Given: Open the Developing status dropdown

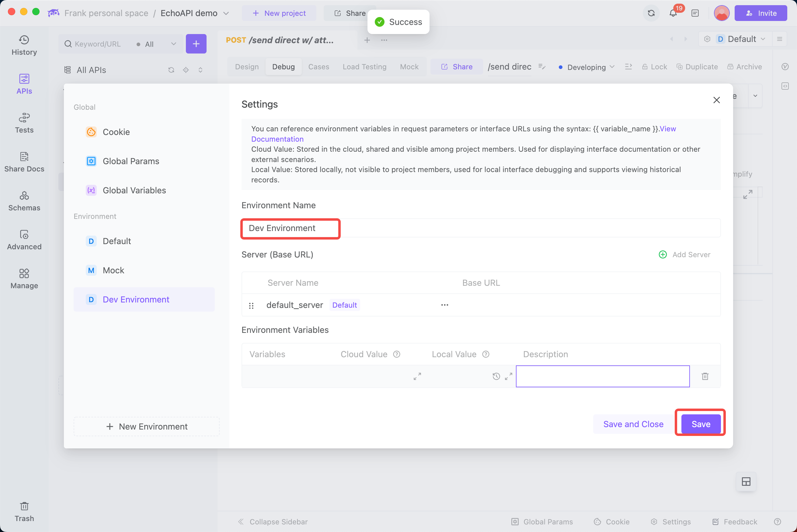Looking at the screenshot, I should (586, 67).
